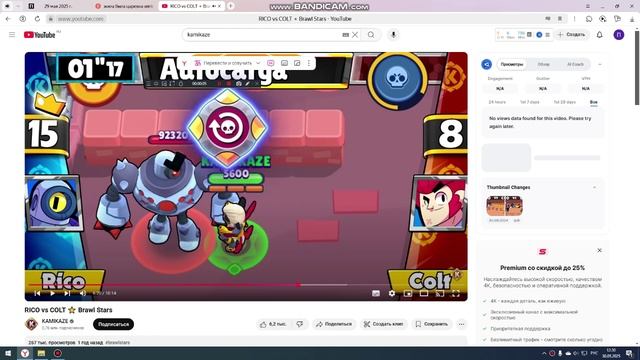Image resolution: width=640 pixels, height=360 pixels.
Task: Open the on-screen keyboard icon in the search box
Action: 346,35
